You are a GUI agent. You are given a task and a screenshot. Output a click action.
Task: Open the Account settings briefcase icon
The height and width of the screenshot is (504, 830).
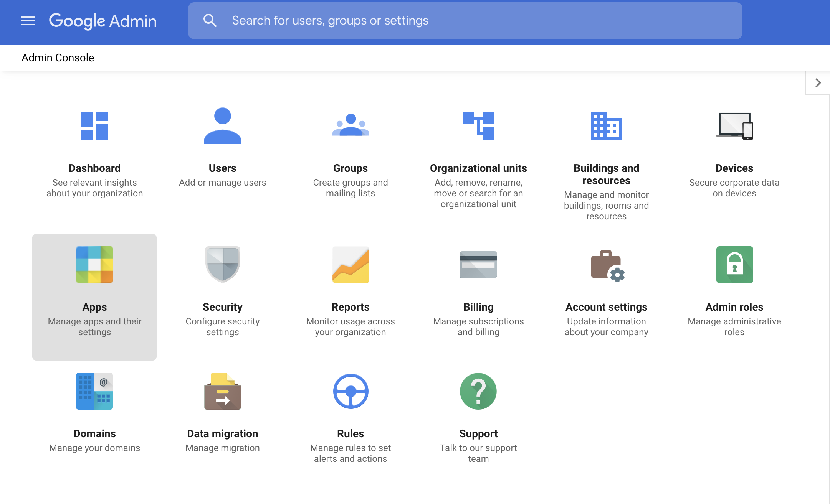pos(607,266)
